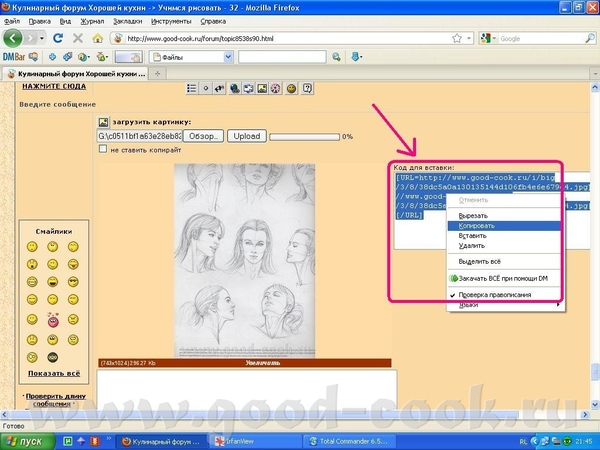This screenshot has width=600, height=450.
Task: Click the DMBar empty text input field
Action: tap(282, 57)
